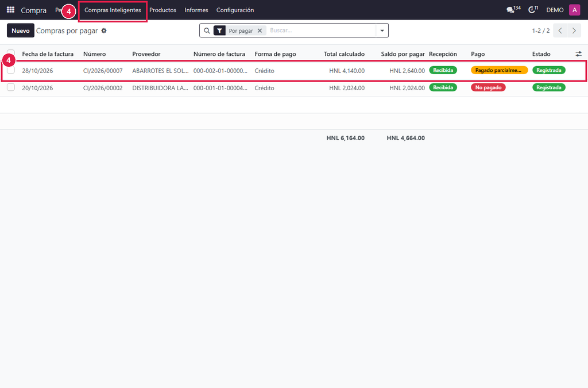Select the checkbox for row CI/2026/00002
588x388 pixels.
pyautogui.click(x=11, y=87)
